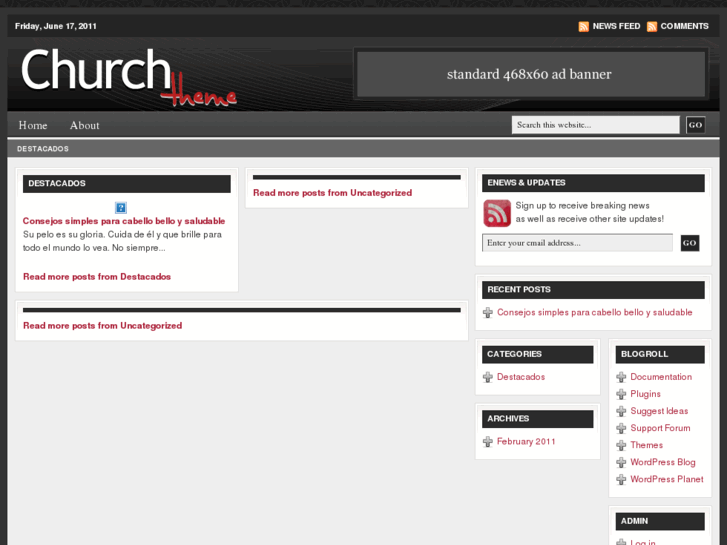Click the plus icon in Recent Posts
Viewport: 727px width, 545px height.
coord(488,313)
